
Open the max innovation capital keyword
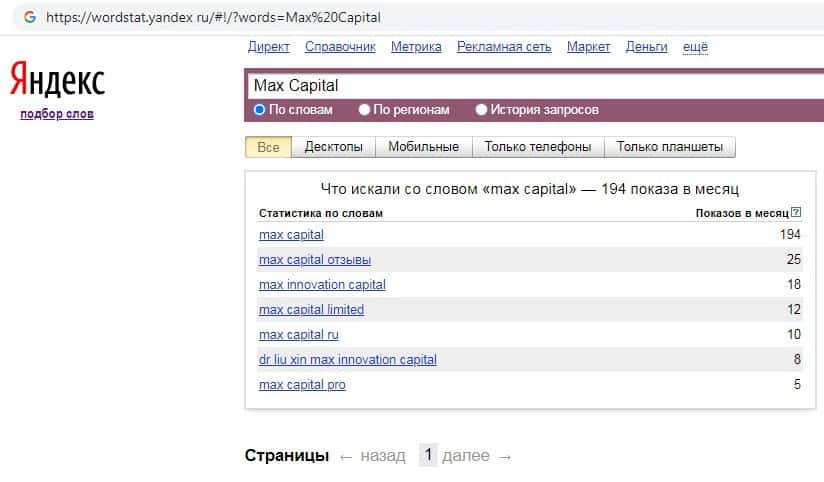point(322,285)
